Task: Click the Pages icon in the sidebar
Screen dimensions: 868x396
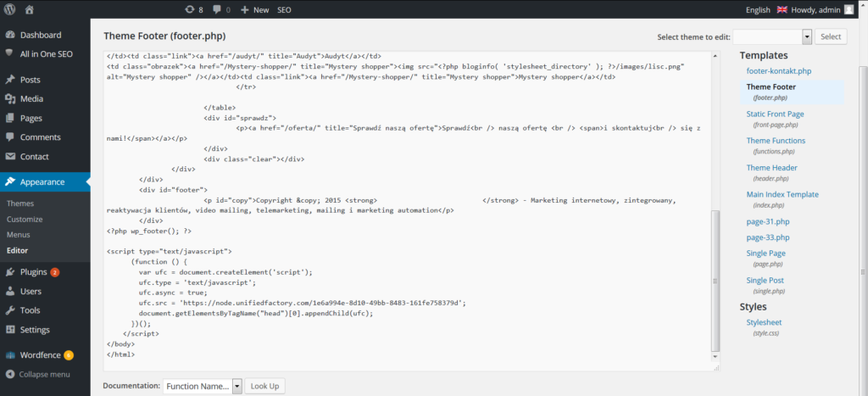Action: tap(10, 118)
